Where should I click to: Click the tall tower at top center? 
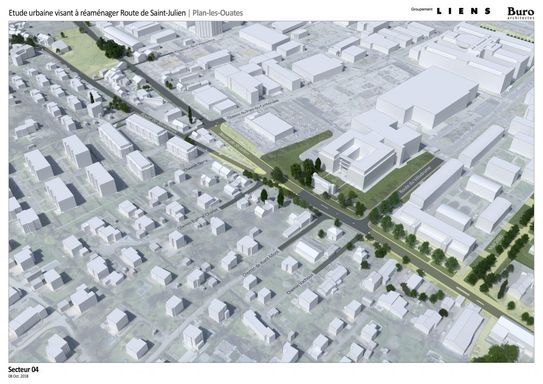(209, 29)
